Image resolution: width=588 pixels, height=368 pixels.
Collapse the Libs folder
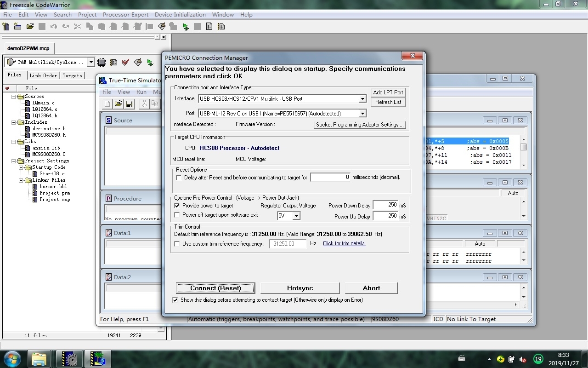pyautogui.click(x=14, y=142)
